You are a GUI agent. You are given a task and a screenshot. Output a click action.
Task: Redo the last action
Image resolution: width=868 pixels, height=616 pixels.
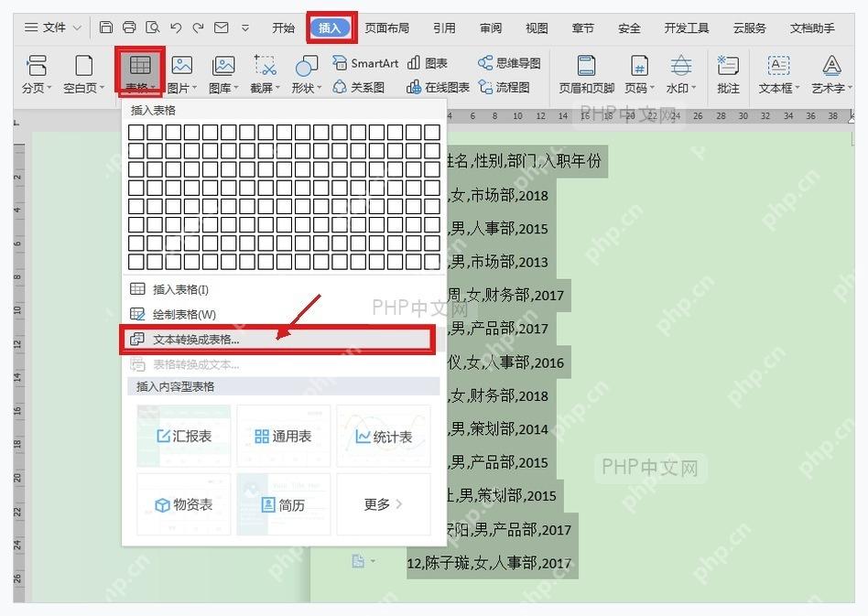[x=198, y=27]
